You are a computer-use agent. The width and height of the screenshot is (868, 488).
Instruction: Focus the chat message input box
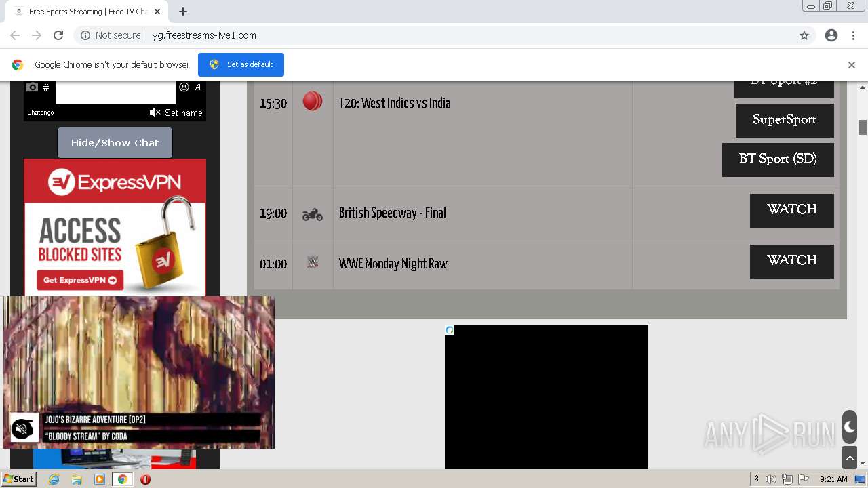[x=115, y=92]
